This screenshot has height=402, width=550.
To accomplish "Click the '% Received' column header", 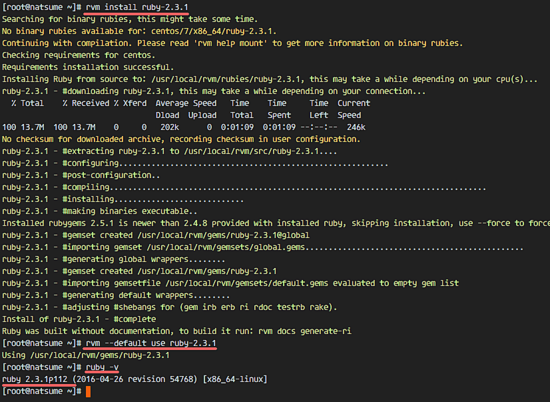I will pos(86,103).
